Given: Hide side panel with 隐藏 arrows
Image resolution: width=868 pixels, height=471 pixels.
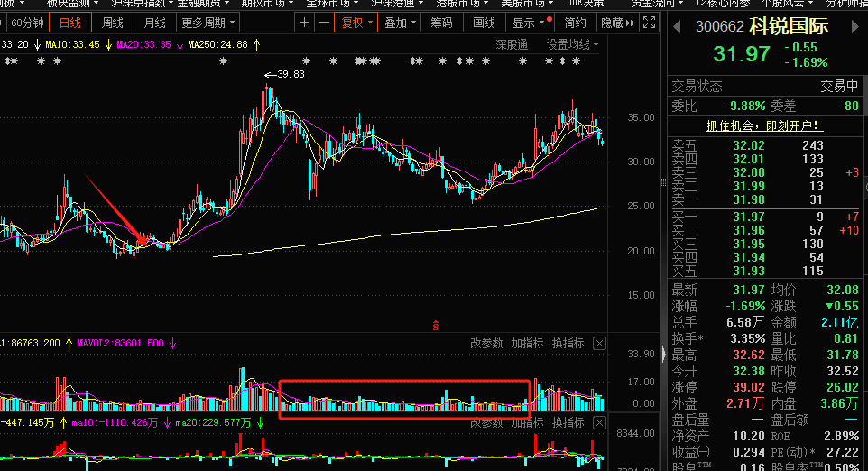Looking at the screenshot, I should click(x=618, y=23).
